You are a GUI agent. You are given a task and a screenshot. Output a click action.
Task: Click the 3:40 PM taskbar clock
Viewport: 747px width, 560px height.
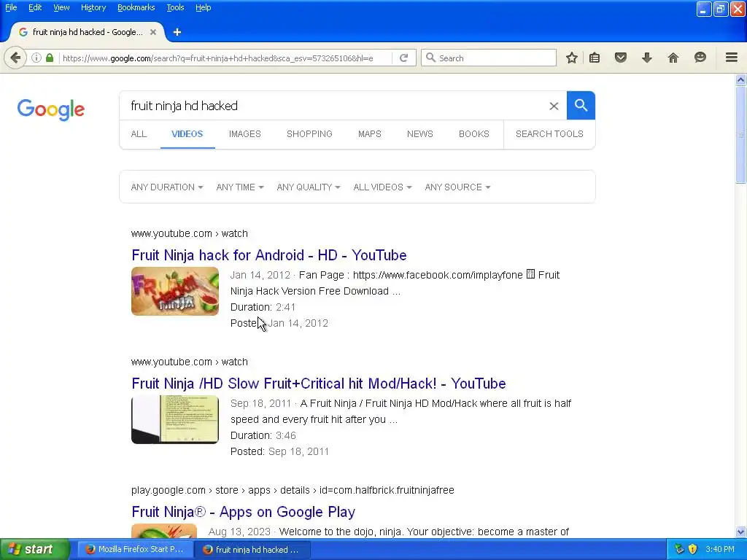(x=719, y=549)
